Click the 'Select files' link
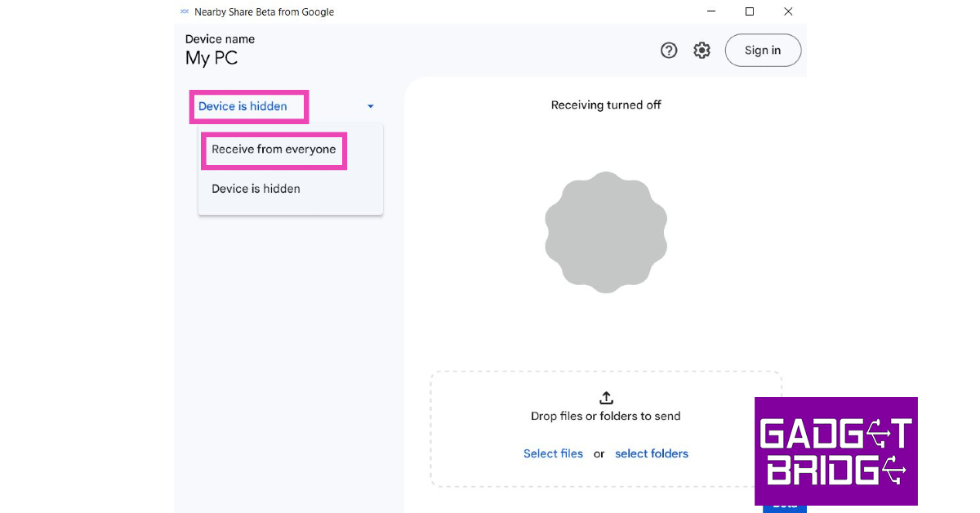This screenshot has height=513, width=980. 553,454
